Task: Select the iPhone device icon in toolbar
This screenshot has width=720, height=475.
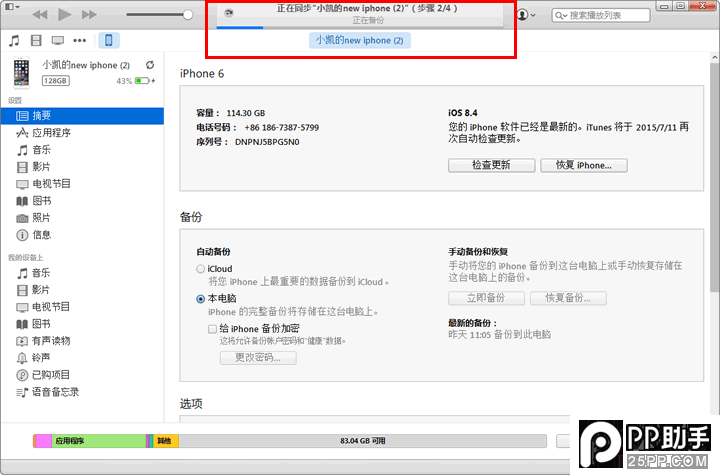Action: click(109, 41)
